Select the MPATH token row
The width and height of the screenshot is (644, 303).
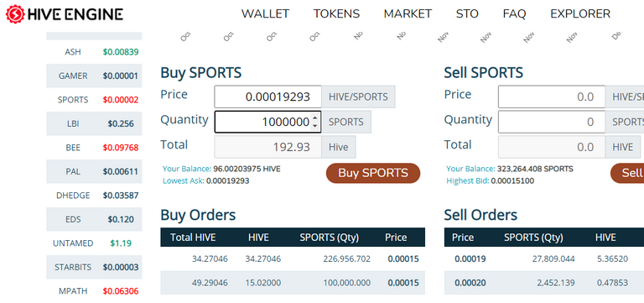pos(94,290)
